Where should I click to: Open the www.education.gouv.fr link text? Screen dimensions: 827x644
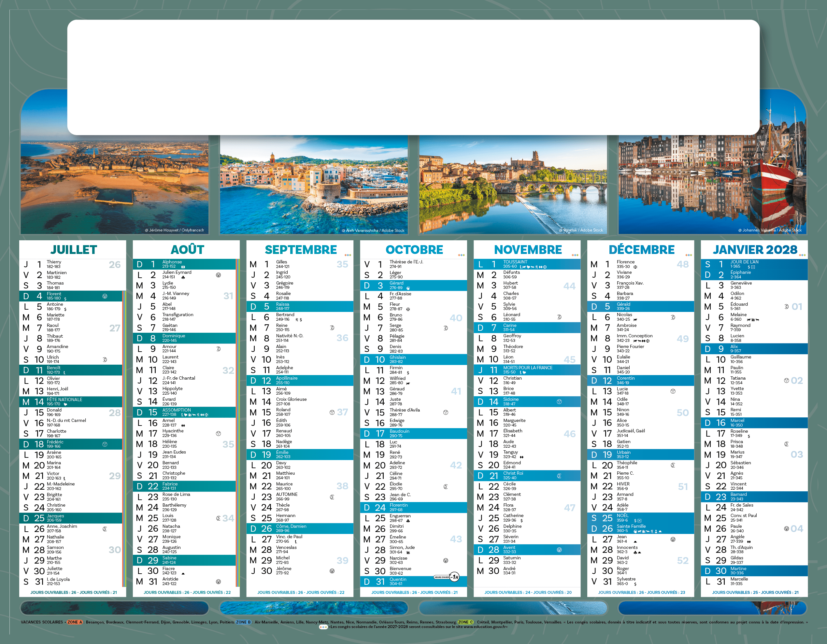coord(485,627)
